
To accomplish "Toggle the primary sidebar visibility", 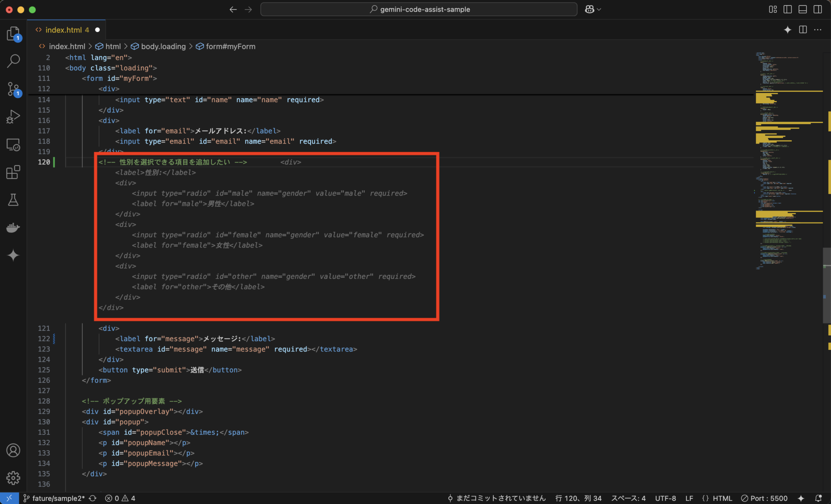I will pyautogui.click(x=788, y=9).
